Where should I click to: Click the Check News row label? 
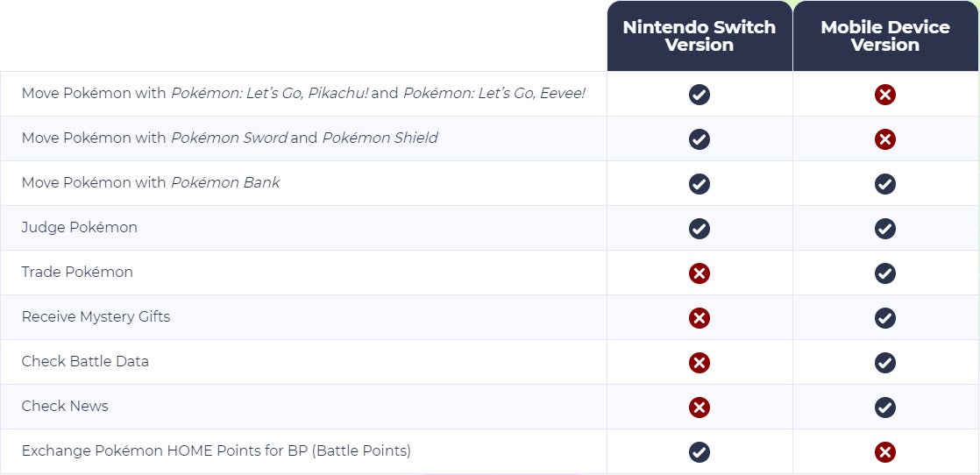(65, 407)
